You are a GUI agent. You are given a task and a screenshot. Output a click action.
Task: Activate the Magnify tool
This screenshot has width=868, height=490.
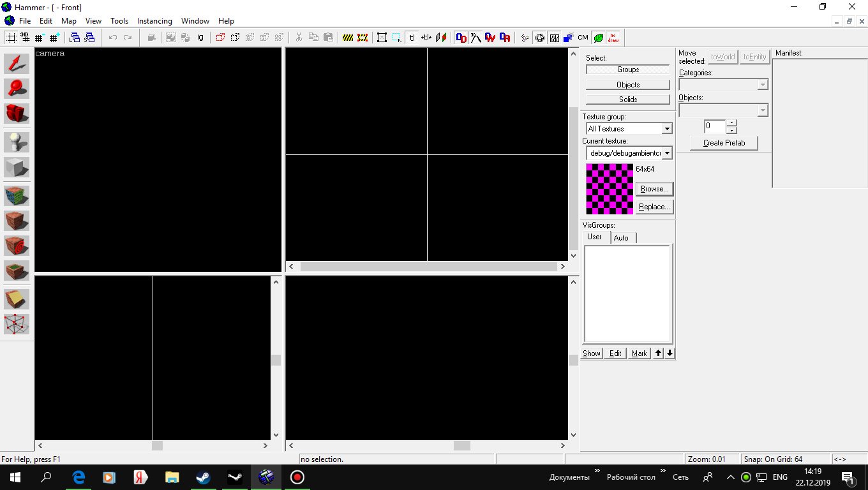click(17, 89)
